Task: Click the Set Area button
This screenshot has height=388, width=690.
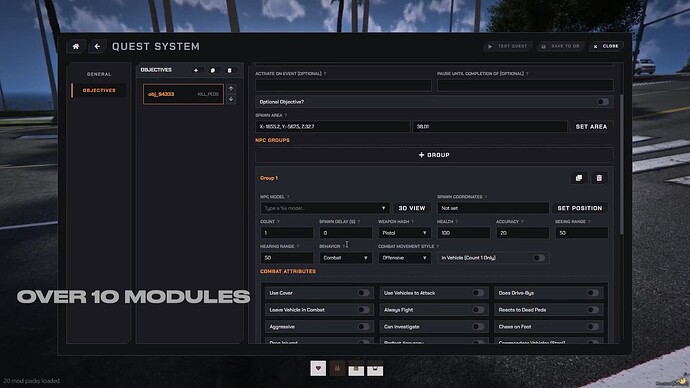Action: click(x=591, y=127)
